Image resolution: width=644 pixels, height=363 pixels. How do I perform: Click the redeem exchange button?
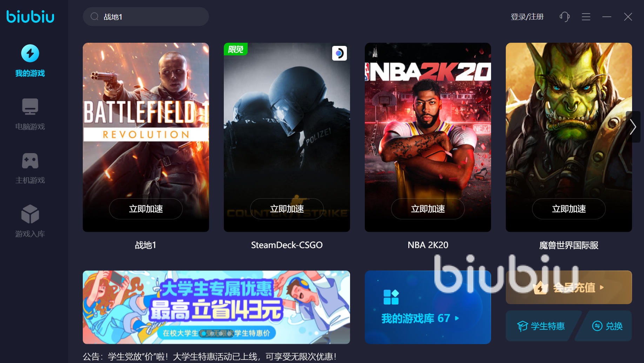coord(607,326)
